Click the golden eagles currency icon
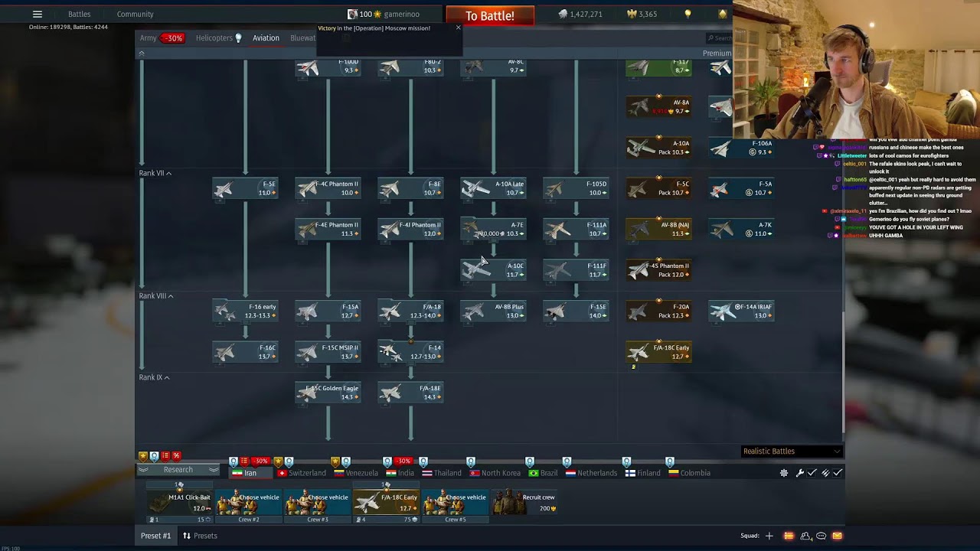 (632, 14)
